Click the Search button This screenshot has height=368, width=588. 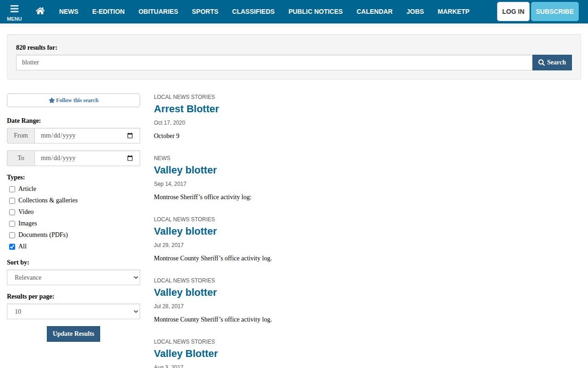(552, 63)
